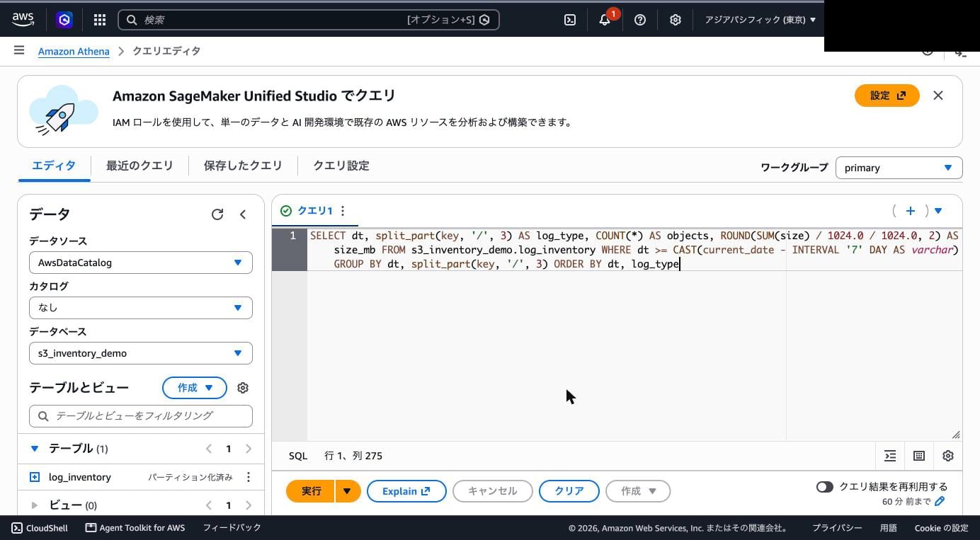Screen dimensions: 980x540
Task: Expand the log_inventory table columns
Action: click(x=35, y=477)
